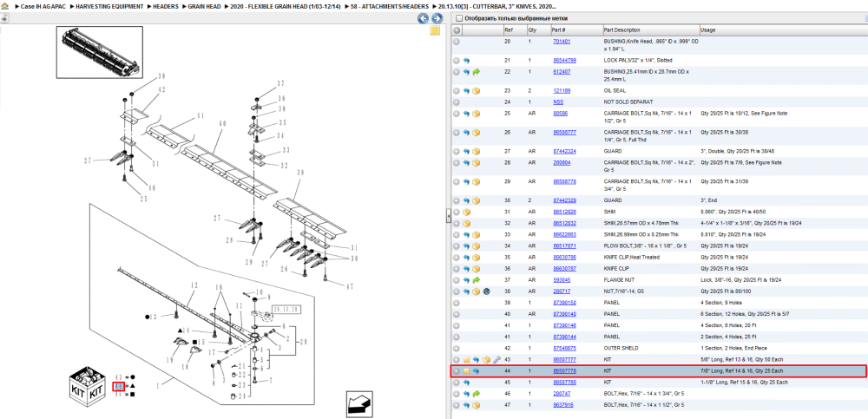868x419 pixels.
Task: Click globe icon on Ref 38 nut row
Action: 485,291
